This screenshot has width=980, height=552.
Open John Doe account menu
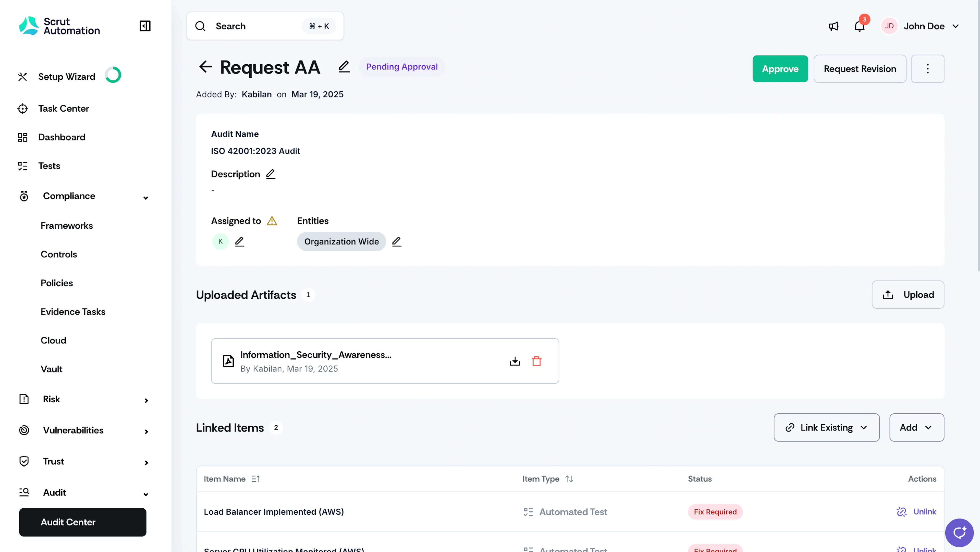[x=920, y=26]
